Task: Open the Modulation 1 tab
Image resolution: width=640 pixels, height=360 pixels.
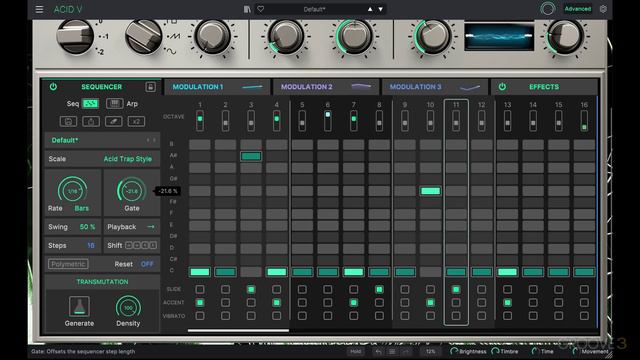Action: coord(217,87)
